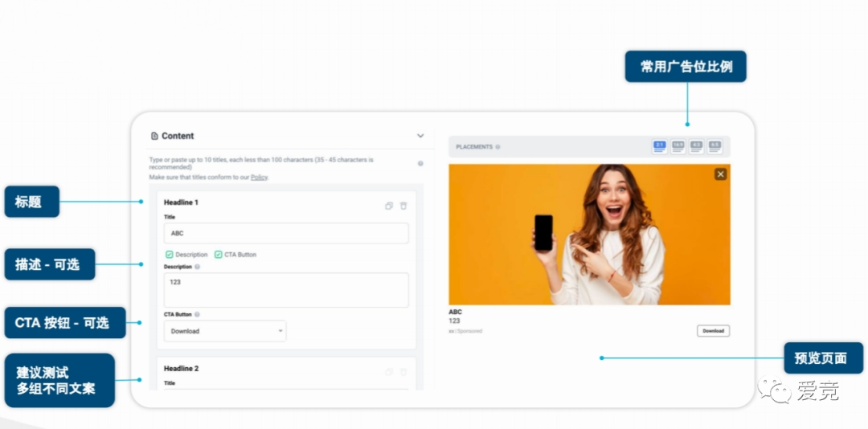Click the info icon beside titles instructions
Image resolution: width=868 pixels, height=429 pixels.
tap(420, 164)
